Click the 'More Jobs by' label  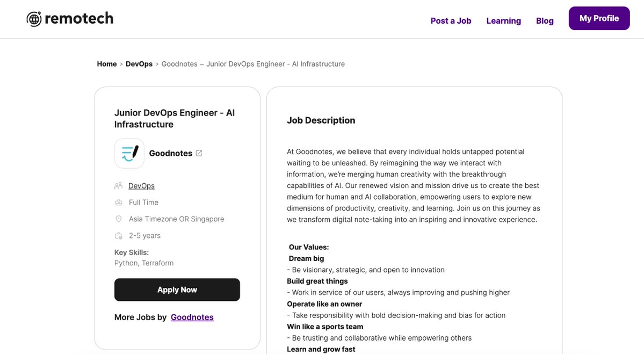[x=141, y=317]
